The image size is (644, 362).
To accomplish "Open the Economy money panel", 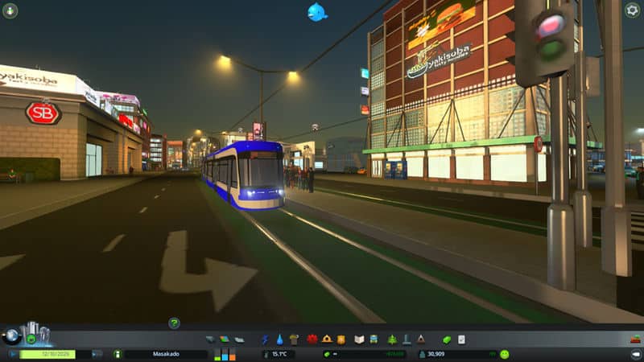I will coord(448,339).
